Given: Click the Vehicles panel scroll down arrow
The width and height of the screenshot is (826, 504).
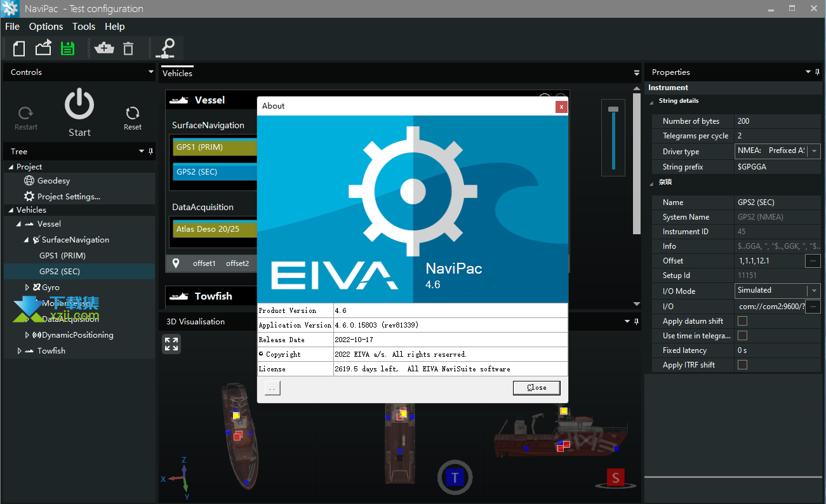Looking at the screenshot, I should click(x=637, y=304).
